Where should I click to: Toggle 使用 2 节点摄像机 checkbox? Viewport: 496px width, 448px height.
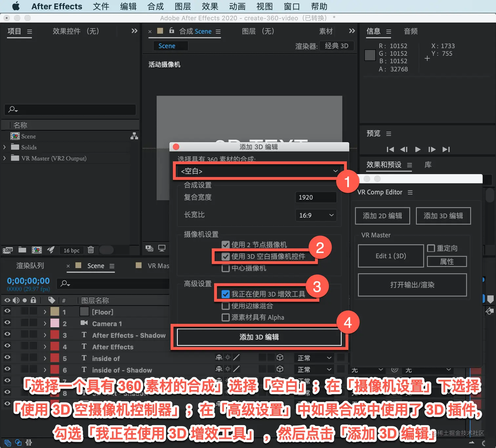pyautogui.click(x=225, y=245)
